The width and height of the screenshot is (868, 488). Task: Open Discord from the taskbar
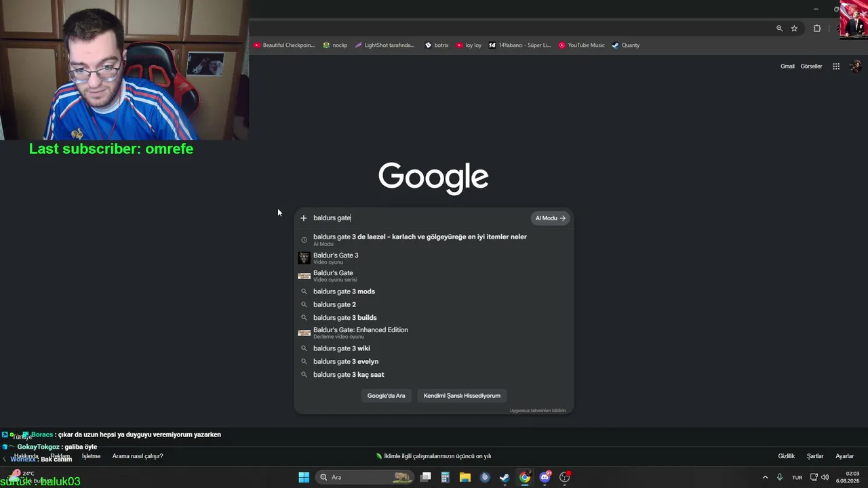pos(545,477)
